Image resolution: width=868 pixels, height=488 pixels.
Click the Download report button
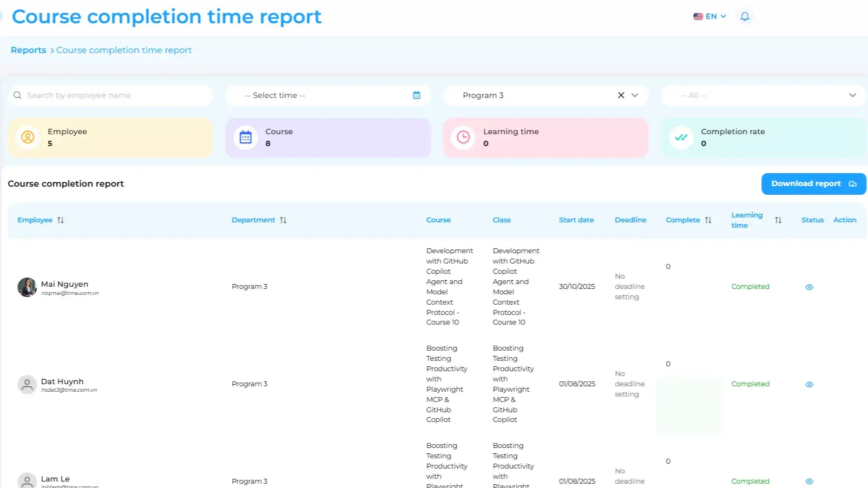point(814,184)
